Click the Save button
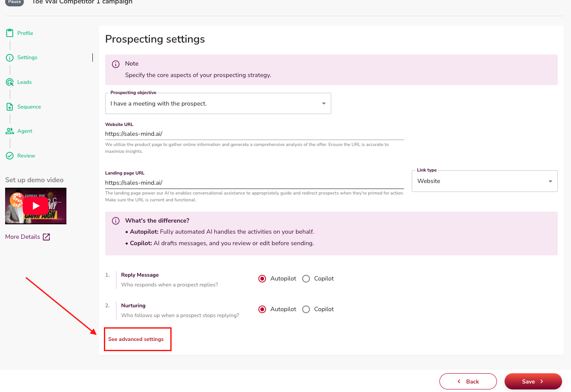571x392 pixels. coord(533,381)
